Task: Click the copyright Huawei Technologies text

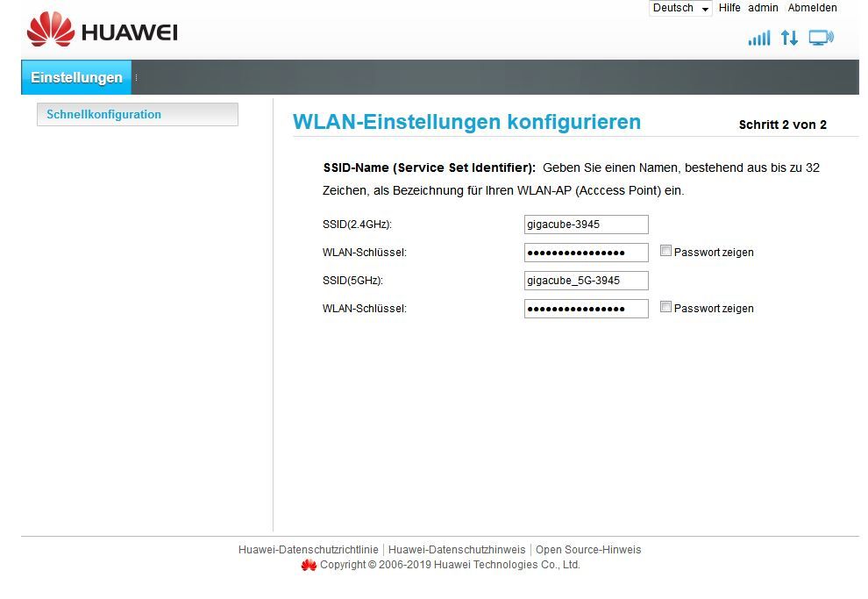Action: (450, 565)
